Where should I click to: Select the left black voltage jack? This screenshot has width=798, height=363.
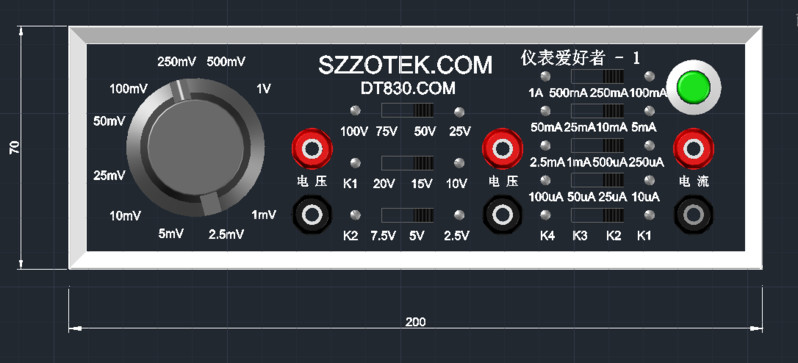click(311, 215)
